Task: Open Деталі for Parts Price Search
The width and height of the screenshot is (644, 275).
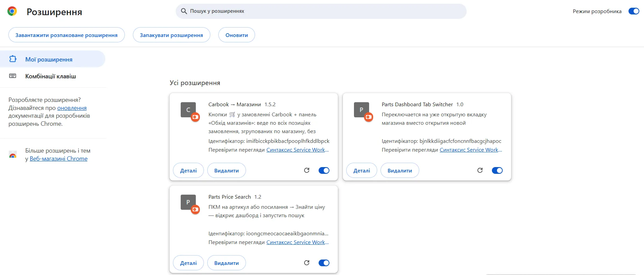Action: coord(188,263)
